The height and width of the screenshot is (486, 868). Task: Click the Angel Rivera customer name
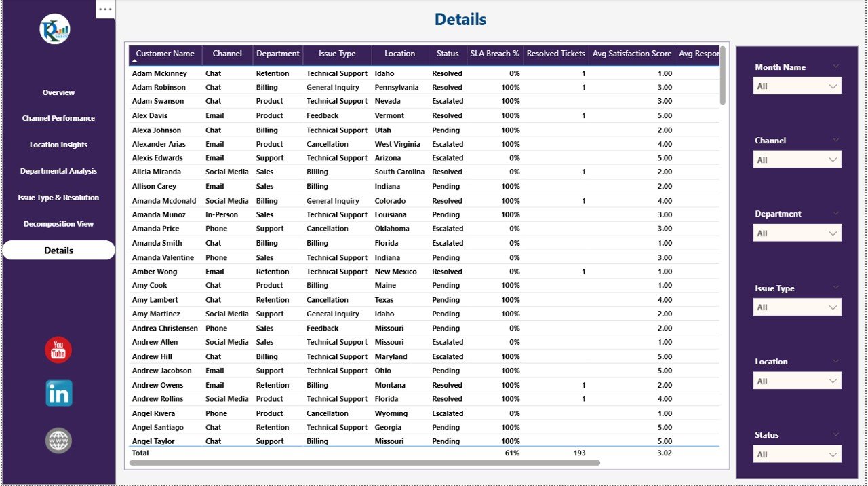click(153, 413)
